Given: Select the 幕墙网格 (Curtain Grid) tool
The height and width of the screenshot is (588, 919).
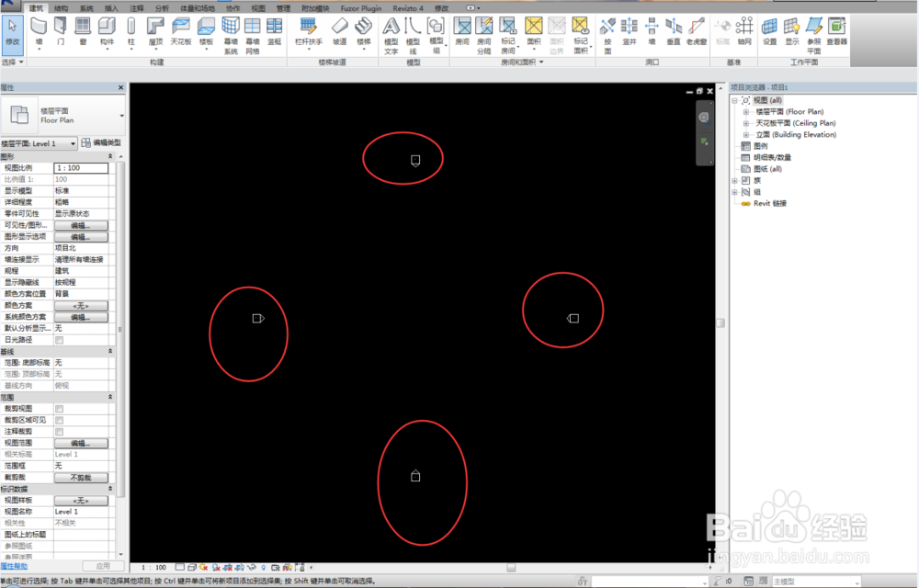Looking at the screenshot, I should click(253, 36).
